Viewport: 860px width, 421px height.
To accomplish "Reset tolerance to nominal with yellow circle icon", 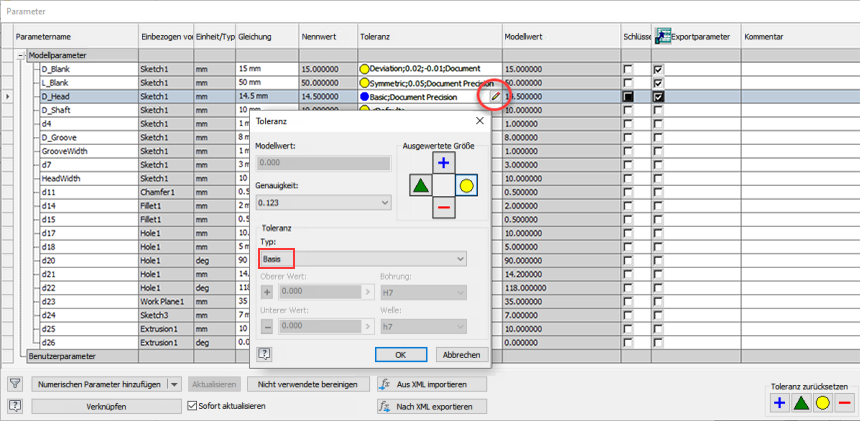I will coord(822,403).
